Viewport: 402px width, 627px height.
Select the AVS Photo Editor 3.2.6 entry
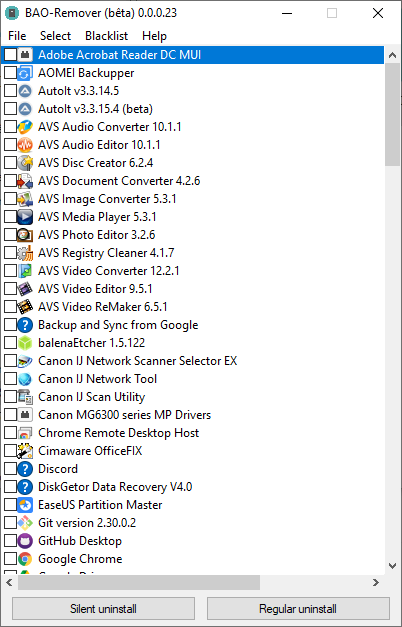click(x=96, y=235)
